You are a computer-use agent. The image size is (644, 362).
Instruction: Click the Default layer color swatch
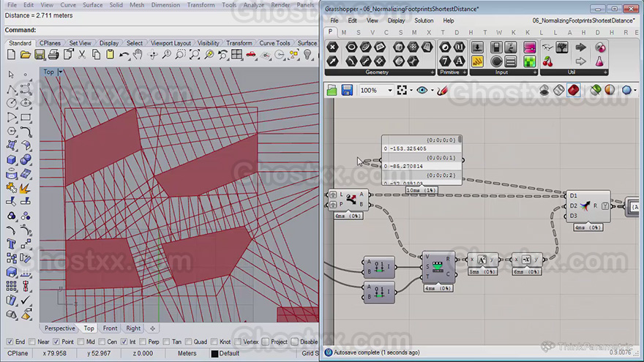(214, 353)
